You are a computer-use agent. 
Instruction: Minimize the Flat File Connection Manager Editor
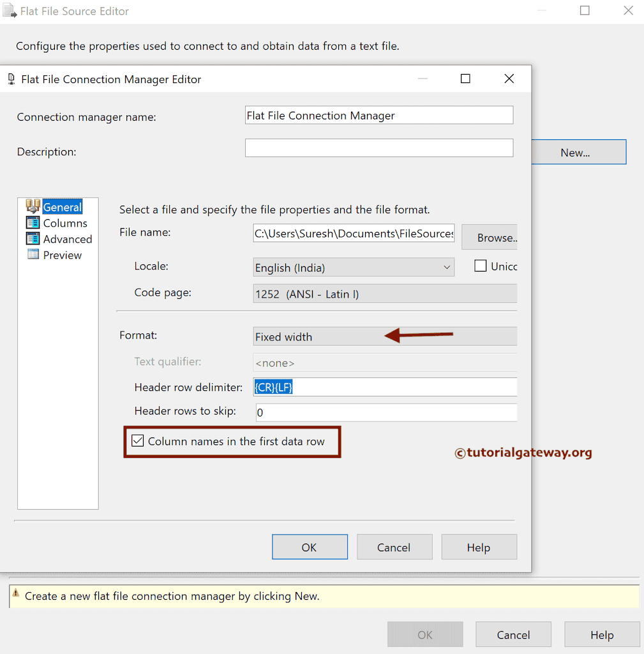(x=423, y=79)
